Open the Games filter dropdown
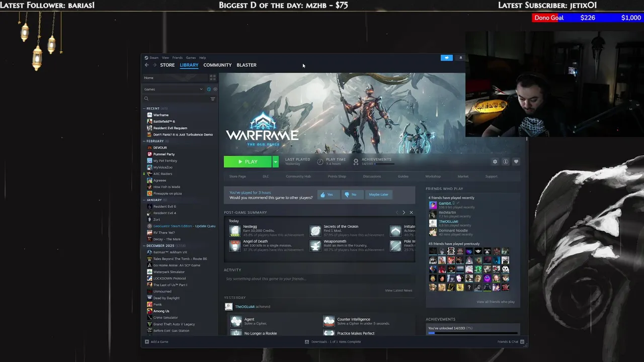 (x=174, y=89)
